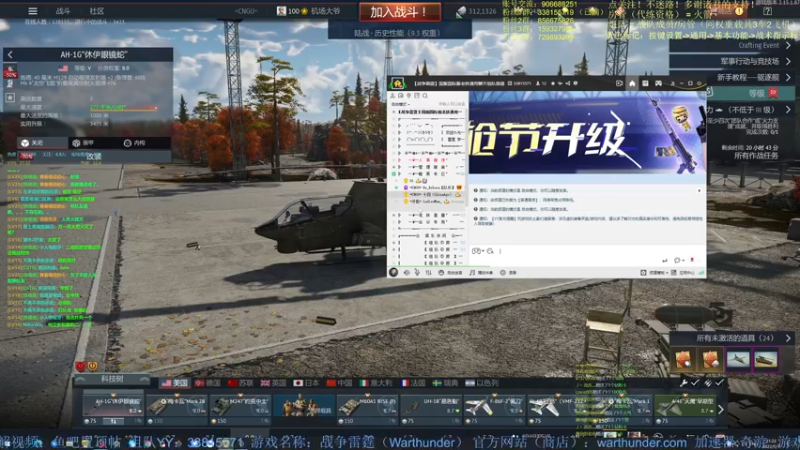Screen dimensions: 800x450
Task: Click the YY channel logo icon
Action: pos(397,83)
